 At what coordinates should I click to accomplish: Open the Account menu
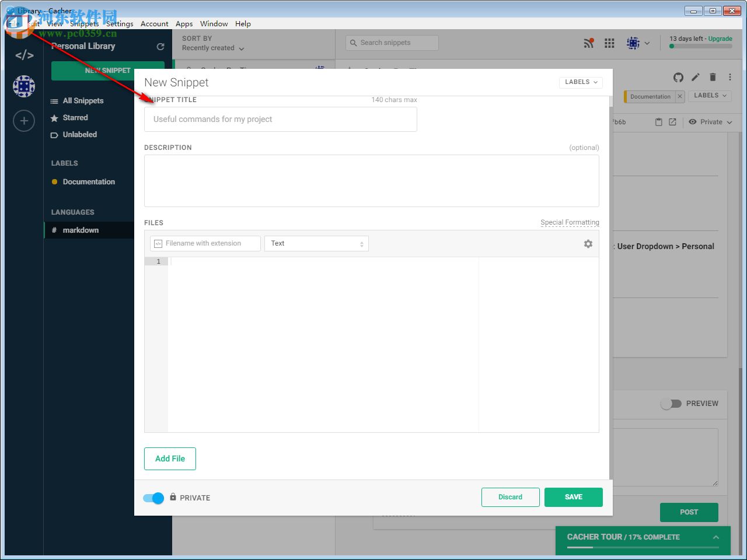coord(155,24)
